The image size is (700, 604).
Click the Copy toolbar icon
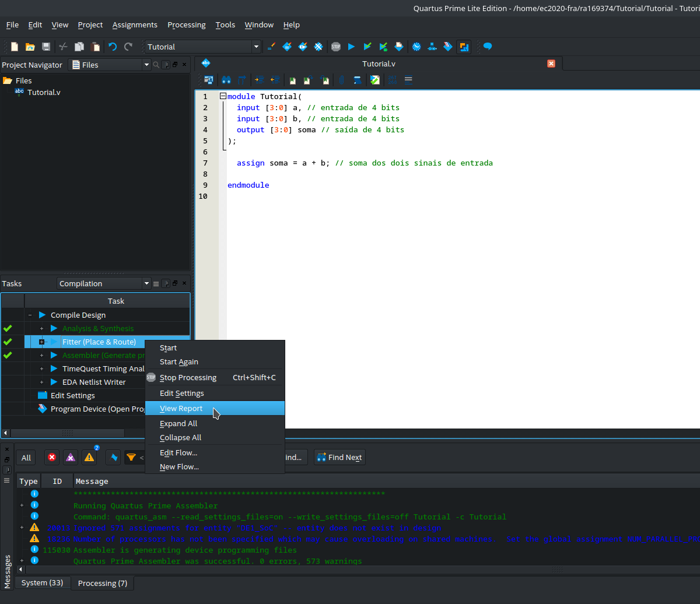[x=79, y=47]
